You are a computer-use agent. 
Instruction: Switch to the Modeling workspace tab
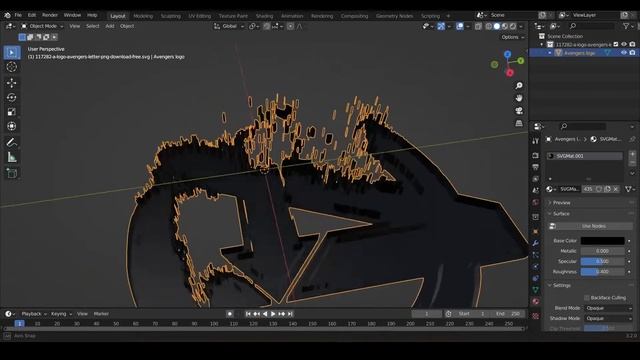pos(143,16)
